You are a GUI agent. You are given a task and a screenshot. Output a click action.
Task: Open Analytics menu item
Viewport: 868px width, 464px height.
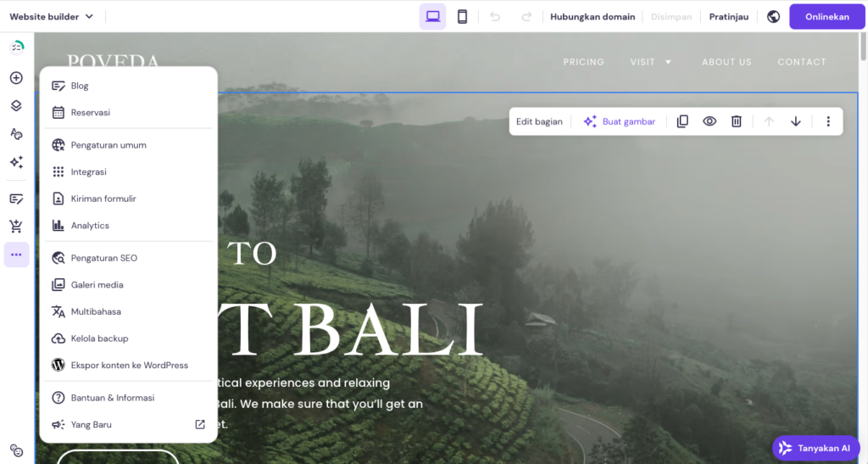coord(129,226)
